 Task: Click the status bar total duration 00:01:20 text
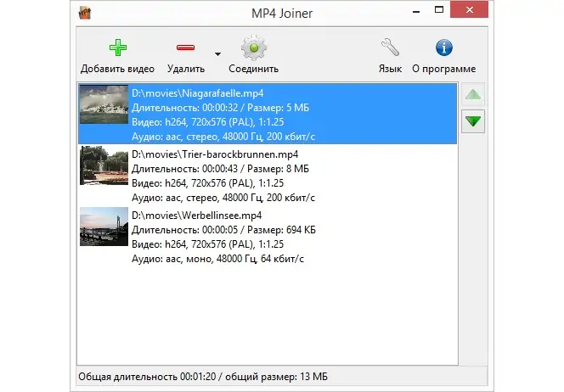(x=203, y=377)
